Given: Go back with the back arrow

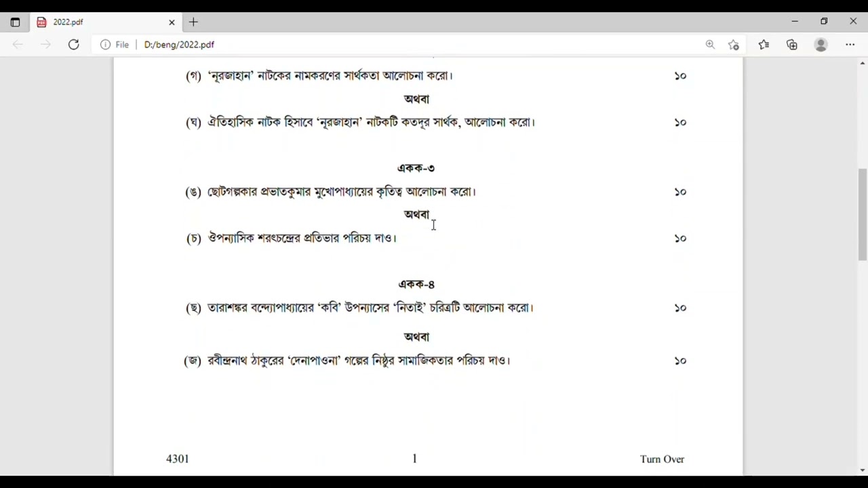Looking at the screenshot, I should point(18,45).
